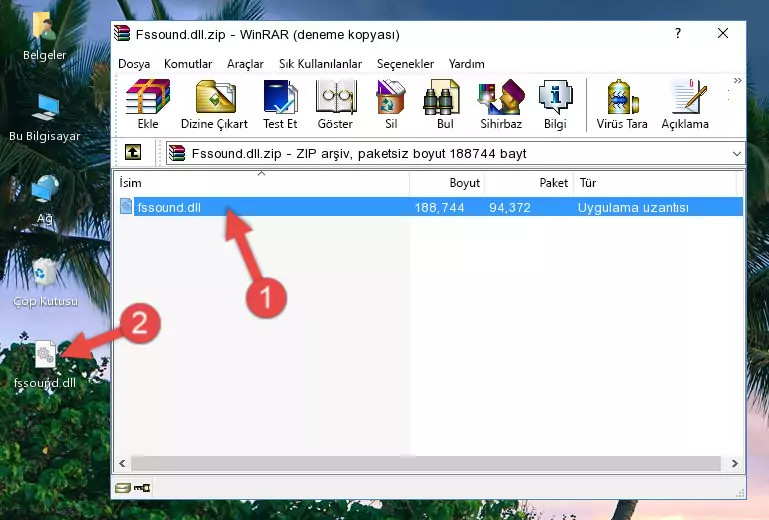Click the Sil delete icon

[391, 104]
